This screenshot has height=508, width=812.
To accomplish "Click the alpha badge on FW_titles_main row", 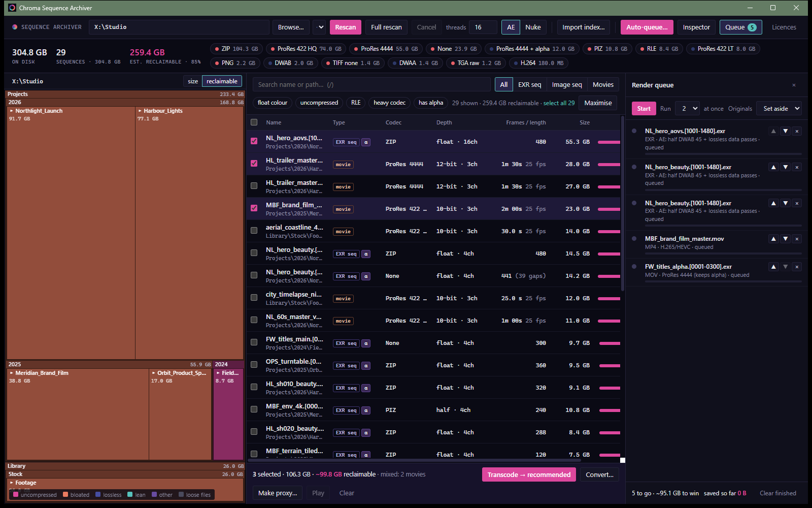I will 366,343.
